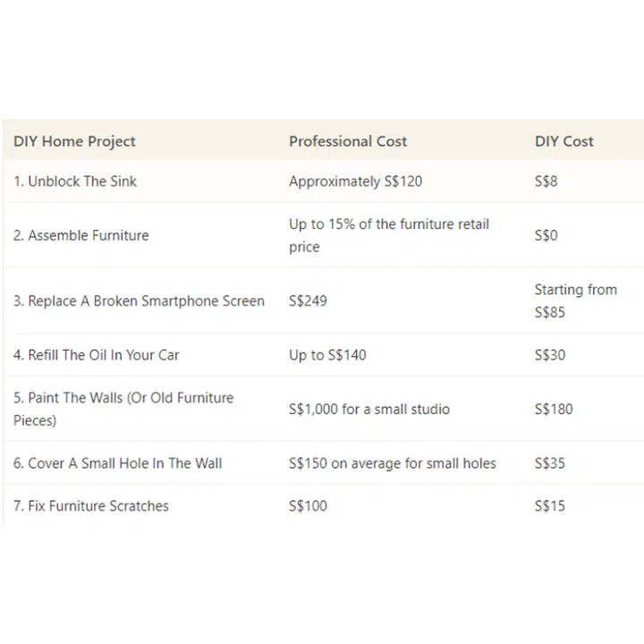Click 'Up to 15% of the furniture' text
This screenshot has width=644, height=644.
pyautogui.click(x=388, y=225)
